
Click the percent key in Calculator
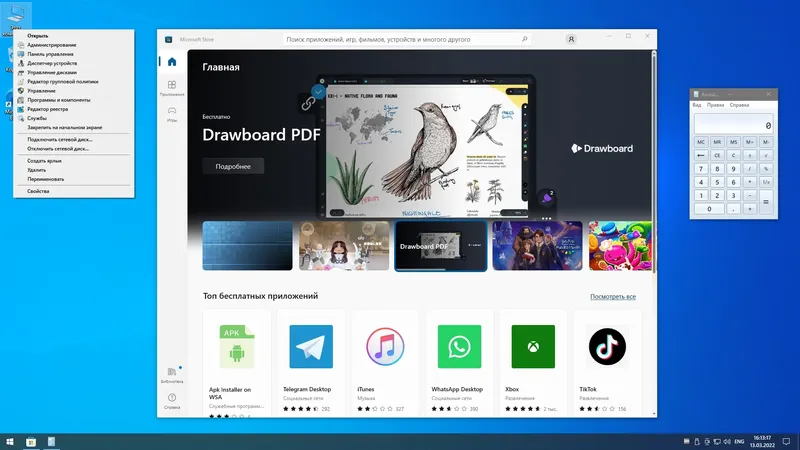pyautogui.click(x=766, y=169)
